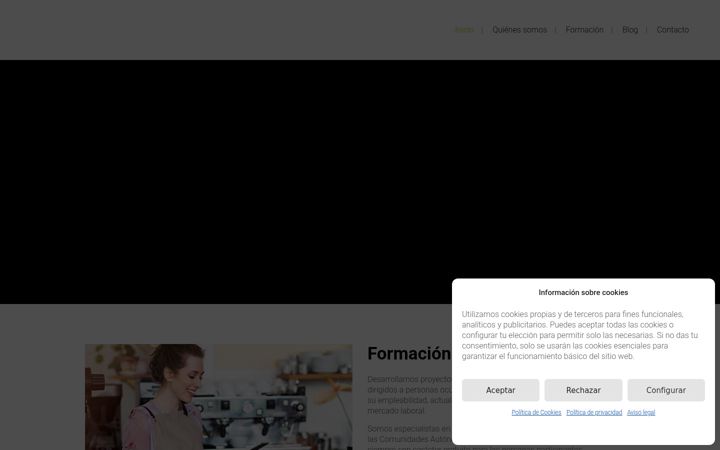The image size is (720, 450).
Task: Click the Formación section heading
Action: click(409, 354)
